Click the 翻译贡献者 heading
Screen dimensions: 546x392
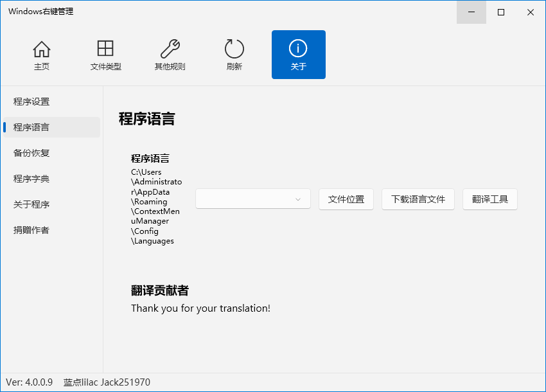[160, 290]
